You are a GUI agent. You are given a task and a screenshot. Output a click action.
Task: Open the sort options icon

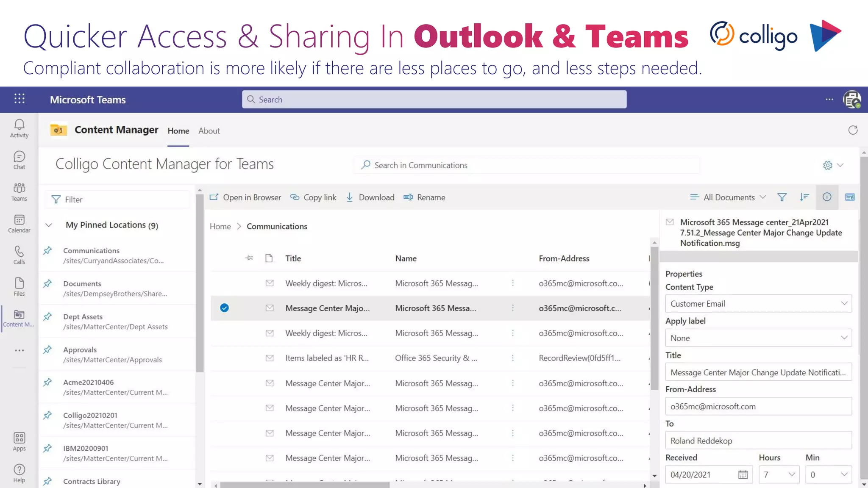(x=804, y=197)
